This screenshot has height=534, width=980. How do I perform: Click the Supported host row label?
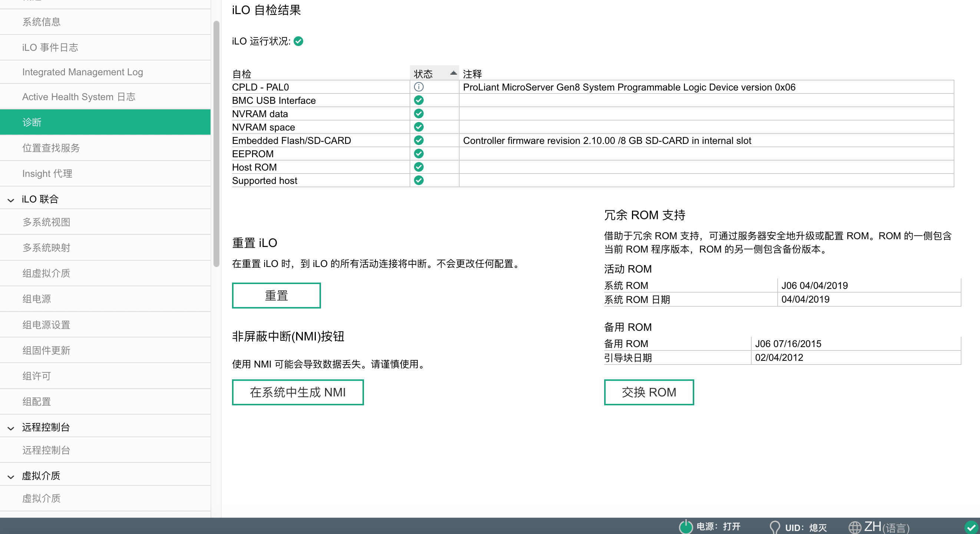pos(265,181)
